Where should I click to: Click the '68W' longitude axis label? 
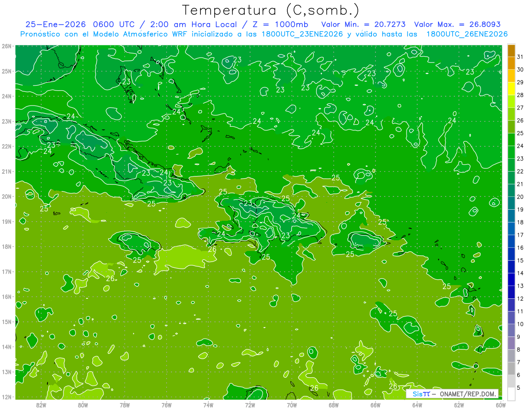pos(333,405)
